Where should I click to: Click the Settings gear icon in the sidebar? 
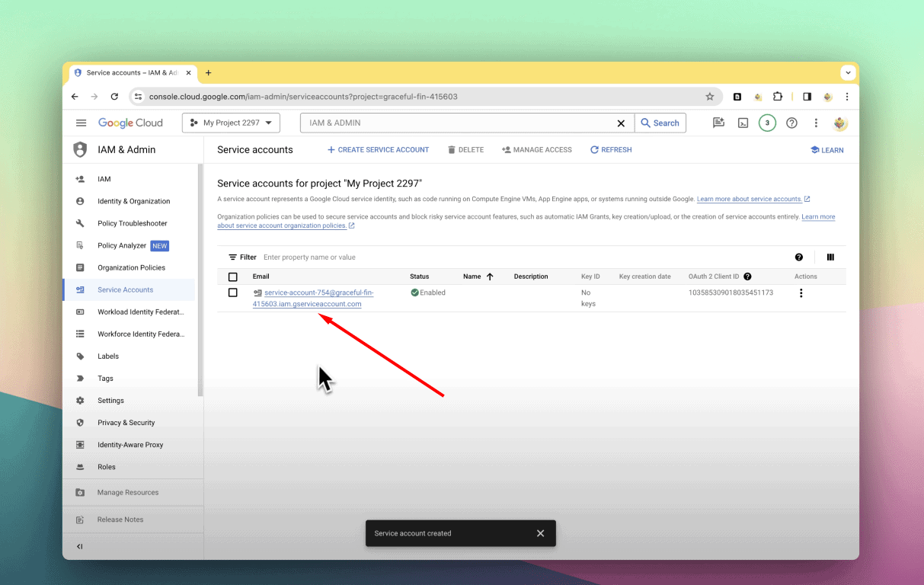pyautogui.click(x=80, y=400)
